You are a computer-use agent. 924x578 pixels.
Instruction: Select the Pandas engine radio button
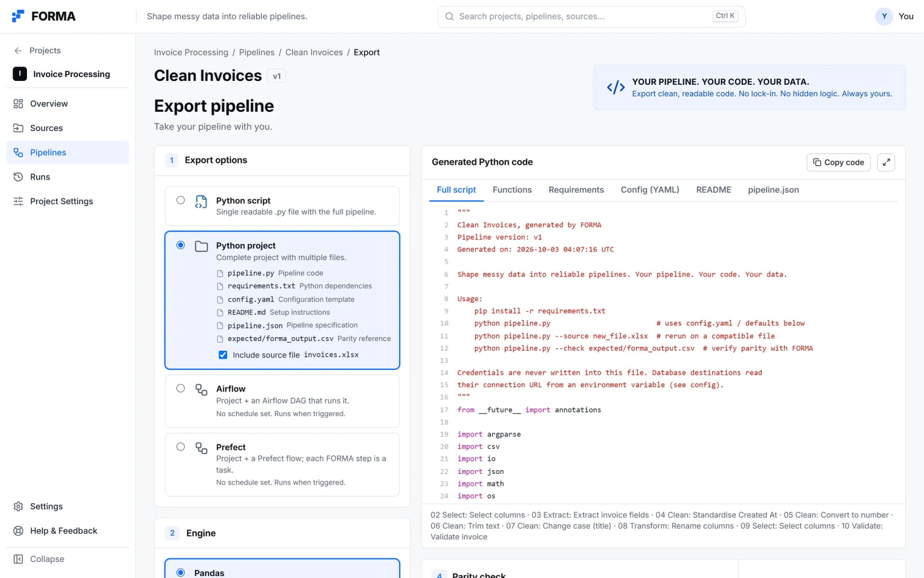tap(180, 573)
